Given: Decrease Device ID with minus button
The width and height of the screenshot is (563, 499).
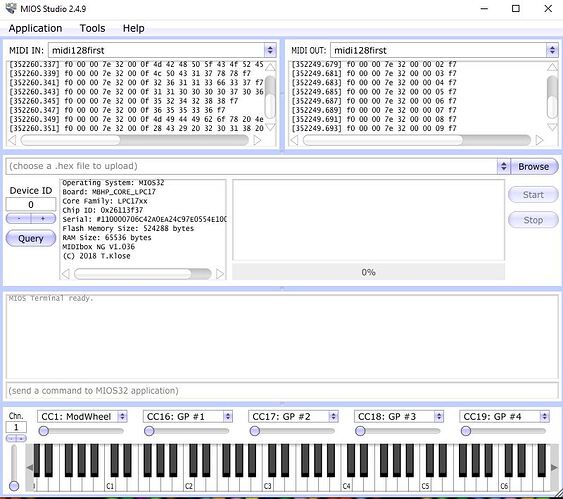Looking at the screenshot, I should 19,218.
